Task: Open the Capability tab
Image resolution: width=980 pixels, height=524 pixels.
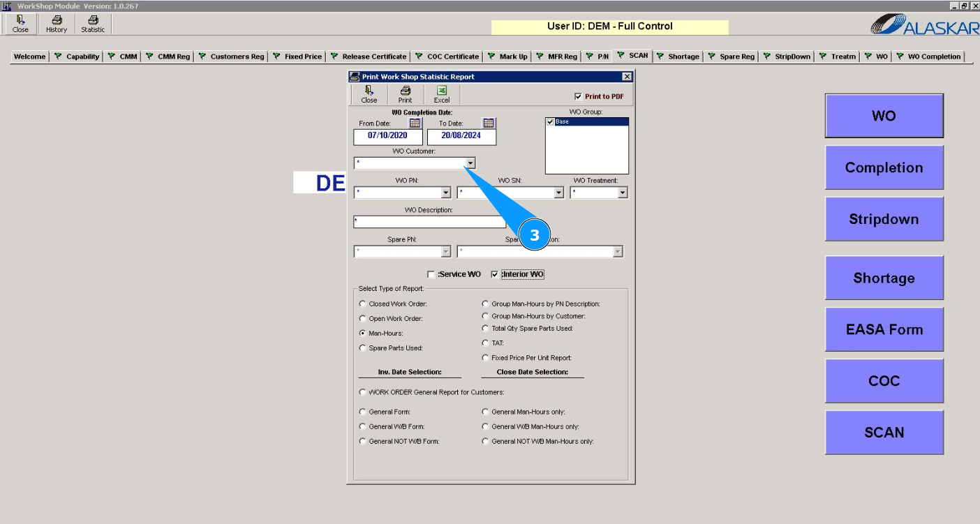Action: (x=78, y=57)
